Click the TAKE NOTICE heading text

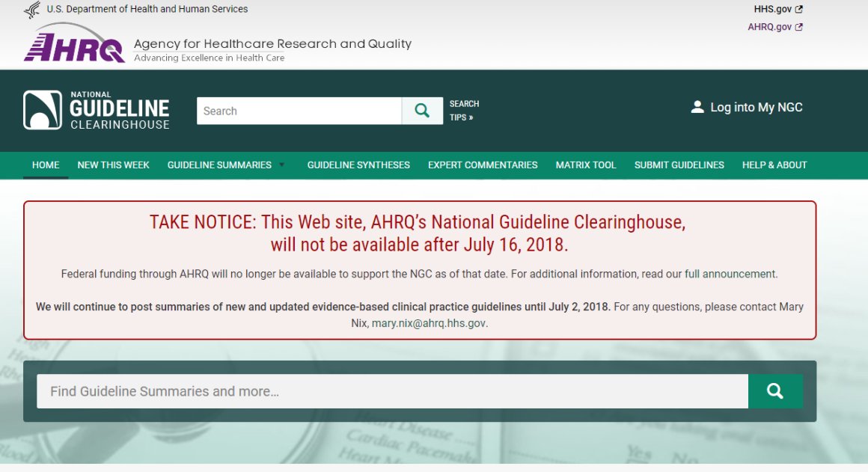[x=419, y=233]
